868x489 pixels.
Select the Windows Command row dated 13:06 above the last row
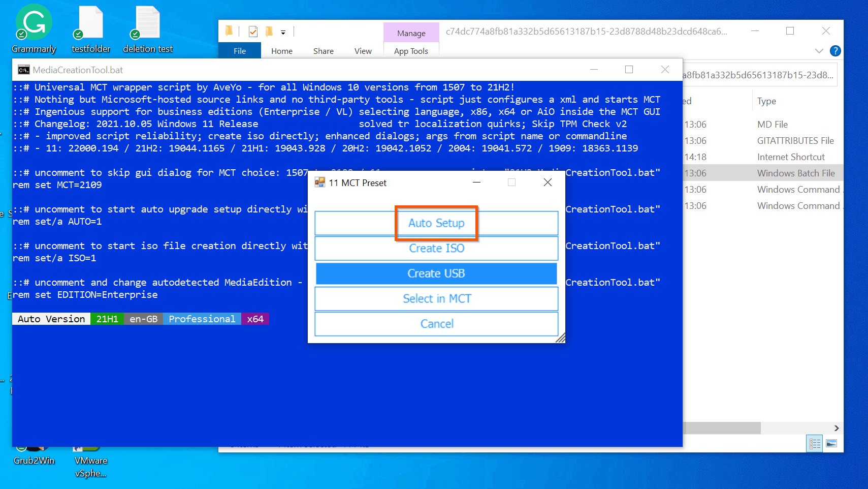coord(762,189)
